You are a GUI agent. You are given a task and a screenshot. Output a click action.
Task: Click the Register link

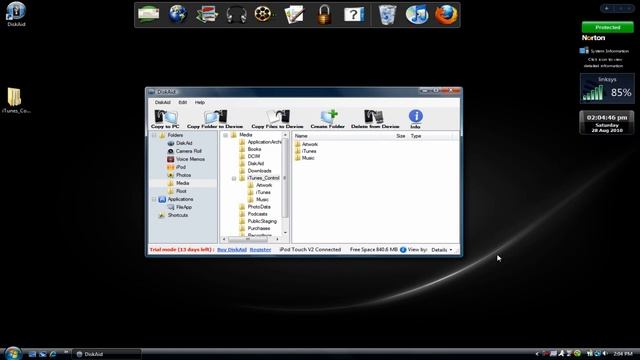pos(260,250)
